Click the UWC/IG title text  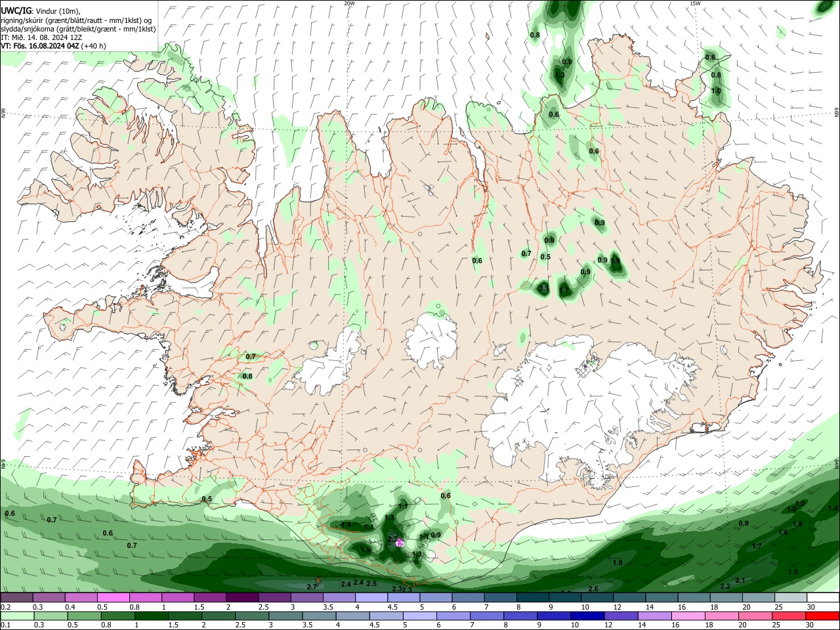click(x=16, y=10)
